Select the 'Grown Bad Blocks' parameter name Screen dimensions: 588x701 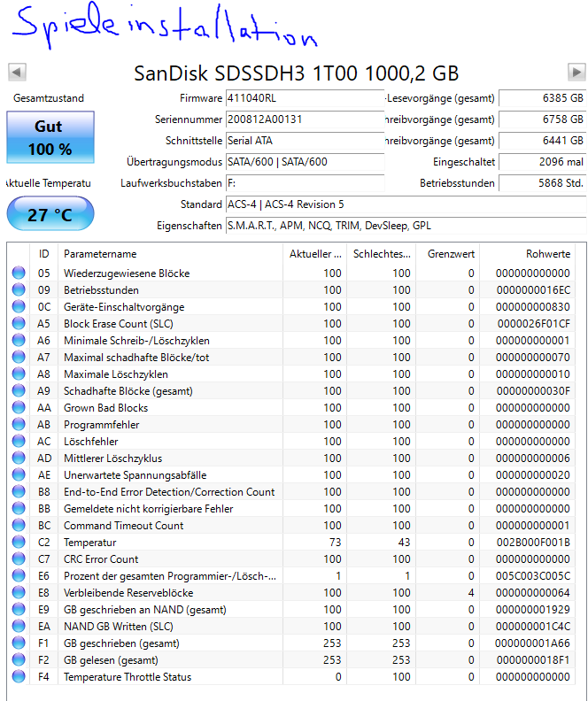[105, 408]
